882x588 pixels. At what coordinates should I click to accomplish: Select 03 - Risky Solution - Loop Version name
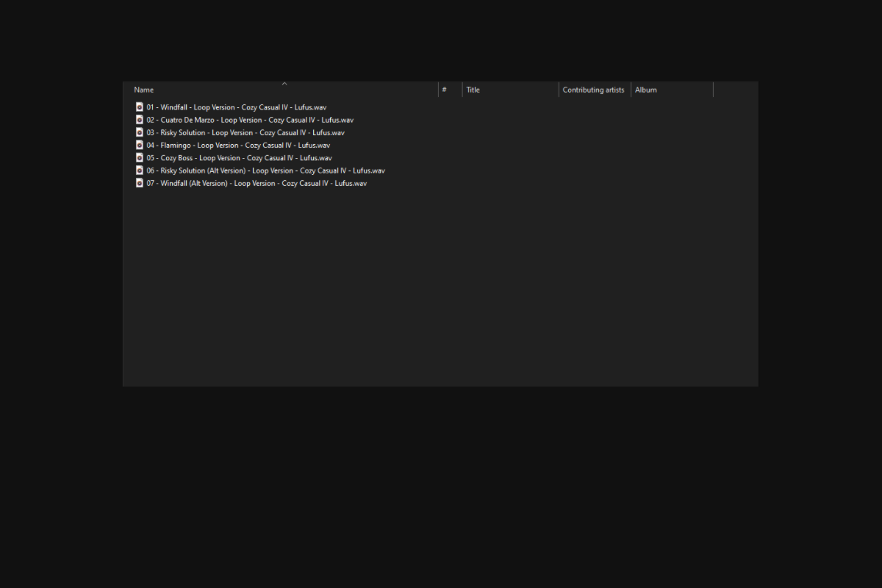pos(245,132)
